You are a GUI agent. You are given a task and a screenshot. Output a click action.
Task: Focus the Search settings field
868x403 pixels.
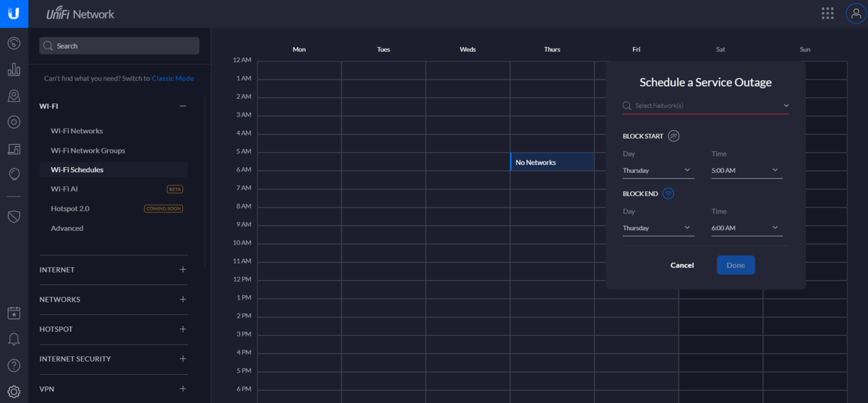[x=119, y=46]
